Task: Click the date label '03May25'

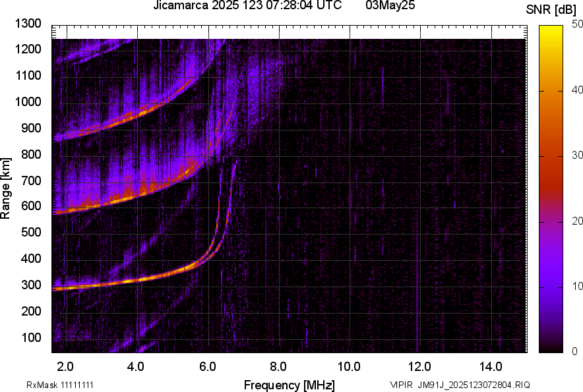Action: [x=390, y=5]
